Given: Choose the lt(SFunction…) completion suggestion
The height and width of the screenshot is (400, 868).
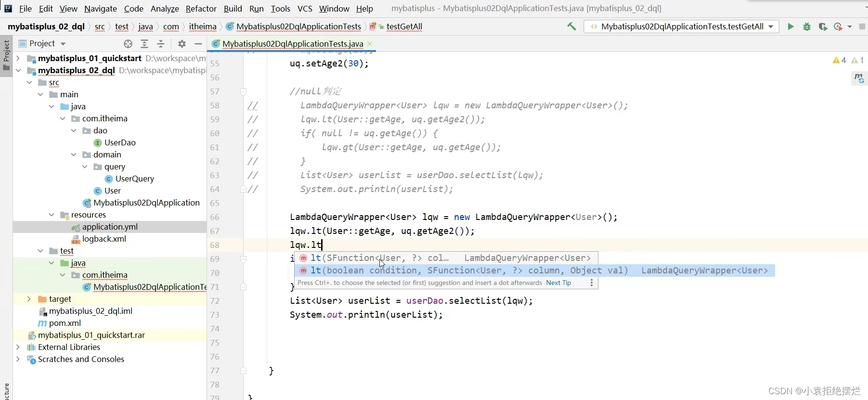Looking at the screenshot, I should tap(446, 258).
